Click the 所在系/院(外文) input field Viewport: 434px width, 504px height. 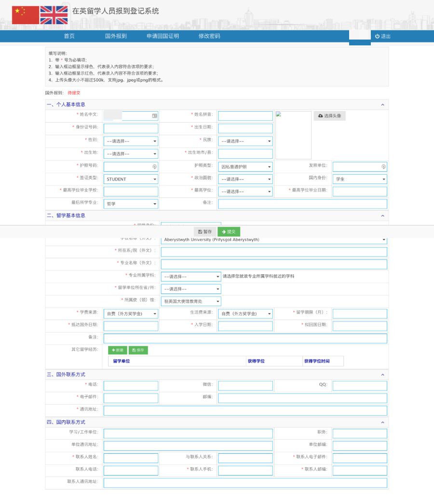click(x=274, y=252)
